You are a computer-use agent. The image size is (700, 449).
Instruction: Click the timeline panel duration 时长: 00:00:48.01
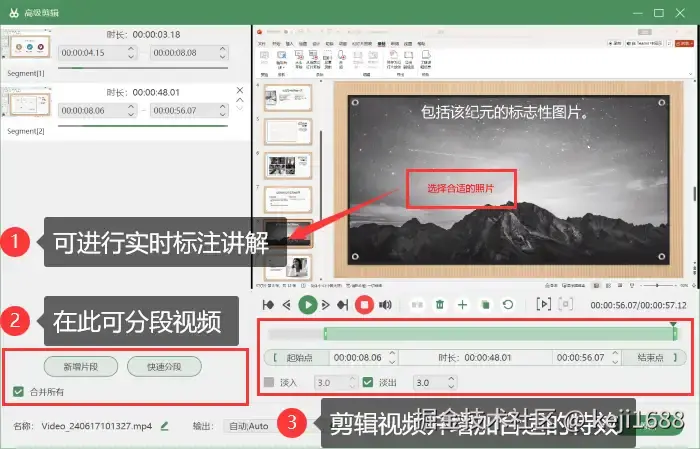pos(475,358)
